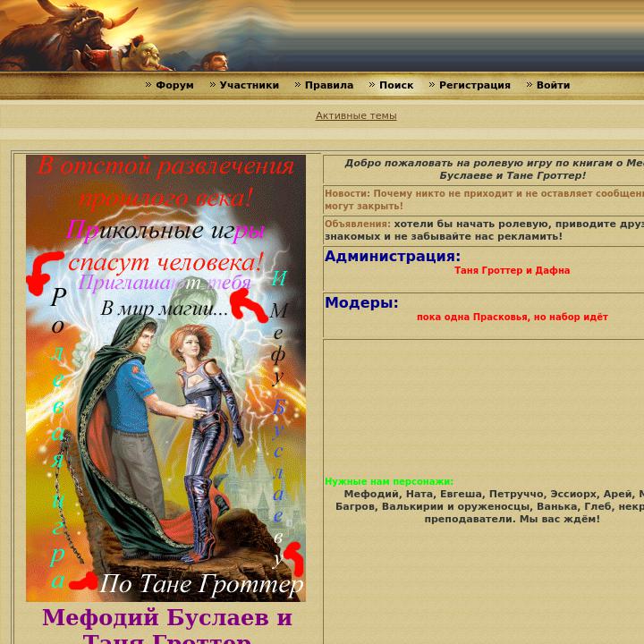This screenshot has width=644, height=644.
Task: Open the Участники page
Action: (x=249, y=85)
